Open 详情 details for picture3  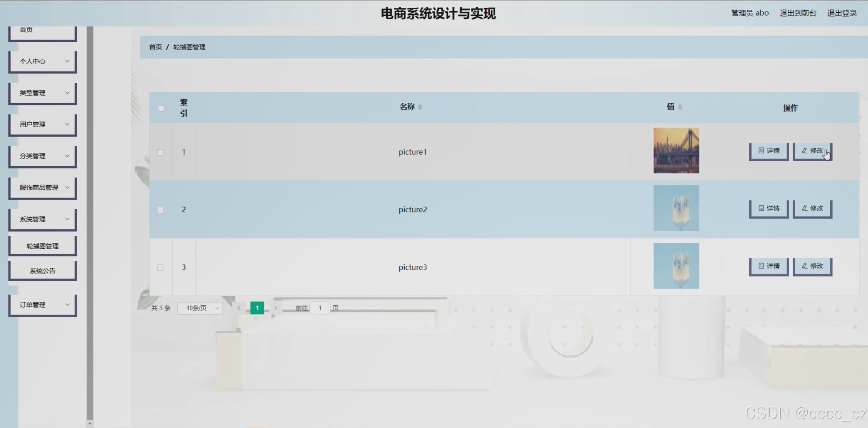tap(768, 266)
